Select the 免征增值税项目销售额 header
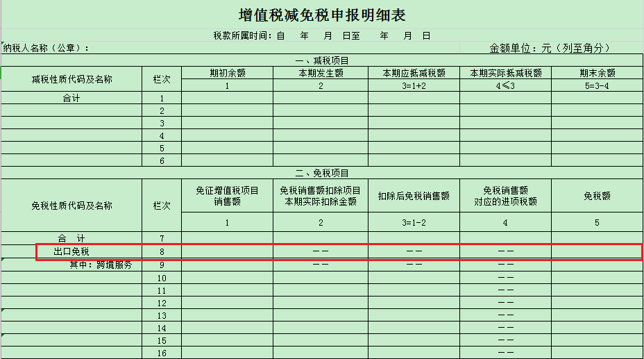This screenshot has width=644, height=359. (x=228, y=196)
